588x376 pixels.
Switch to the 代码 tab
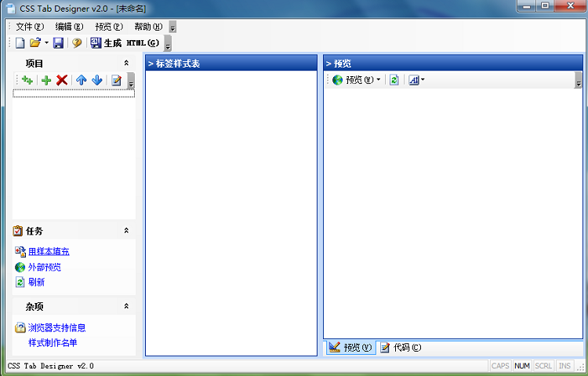click(401, 348)
